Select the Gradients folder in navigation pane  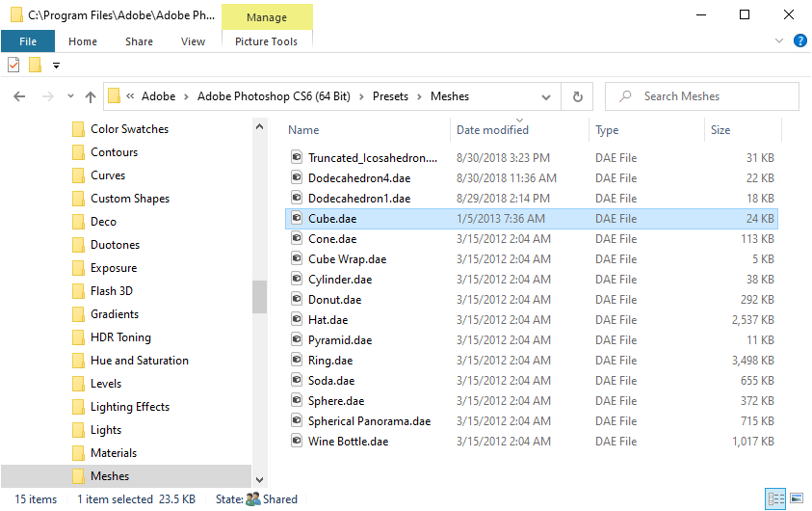[x=115, y=314]
